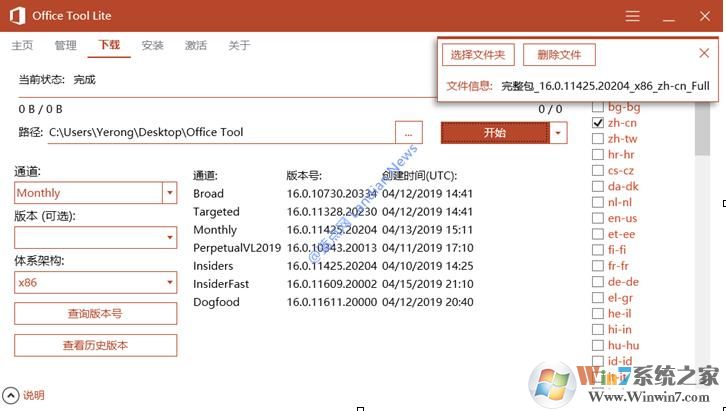Click the 查看历史版本 button
The height and width of the screenshot is (411, 726).
[95, 345]
